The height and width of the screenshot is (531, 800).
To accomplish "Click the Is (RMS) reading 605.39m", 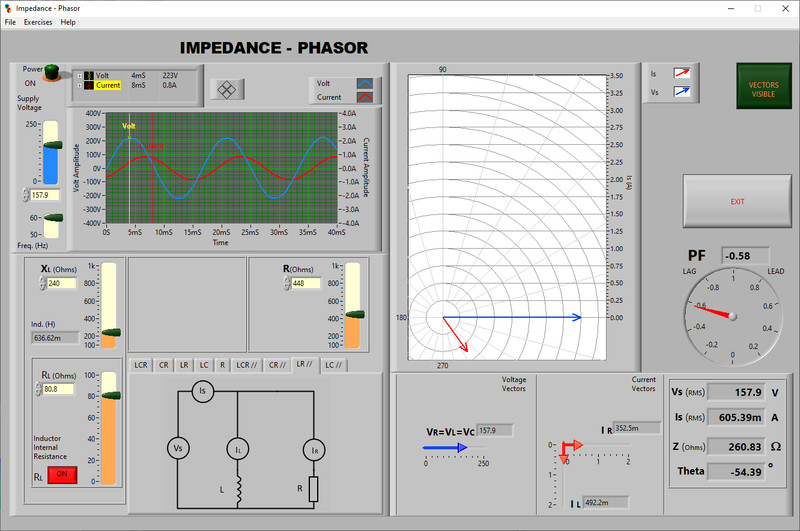I will pyautogui.click(x=737, y=417).
